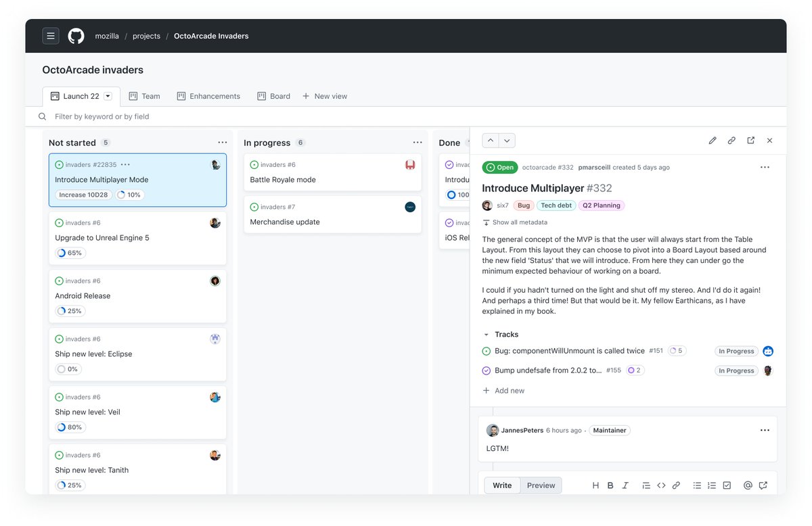Select the Preview tab in comment box
The width and height of the screenshot is (812, 526).
tap(541, 485)
